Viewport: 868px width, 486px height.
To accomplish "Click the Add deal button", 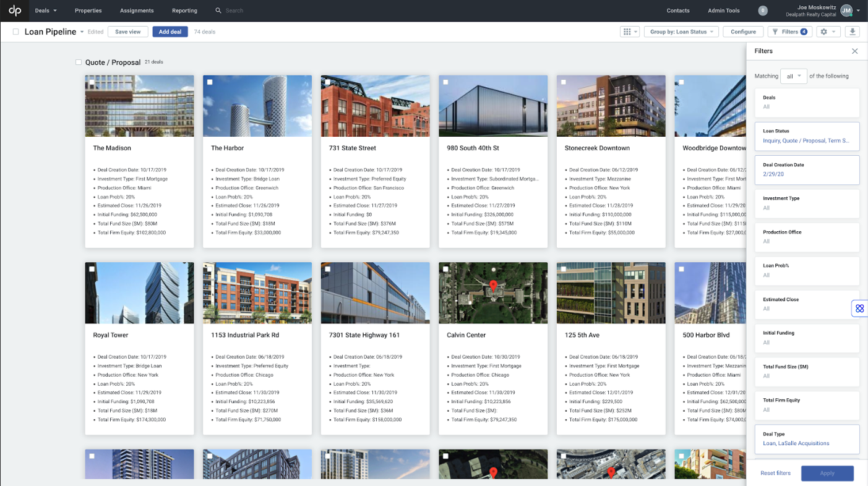I will (170, 32).
